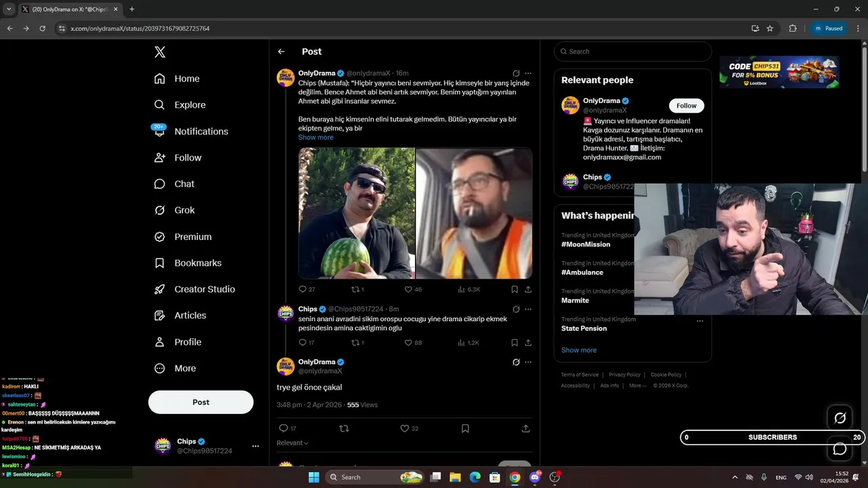Click Show more under trends

pyautogui.click(x=579, y=350)
